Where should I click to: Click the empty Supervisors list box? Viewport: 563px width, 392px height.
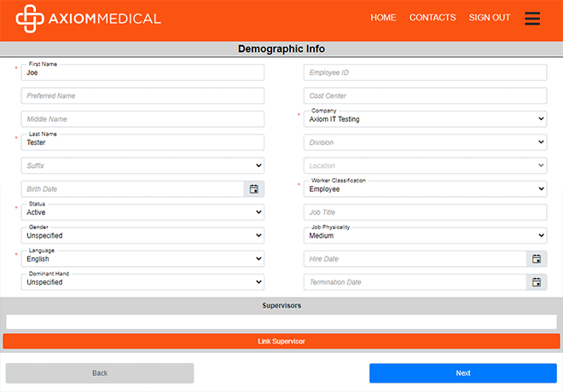[281, 322]
